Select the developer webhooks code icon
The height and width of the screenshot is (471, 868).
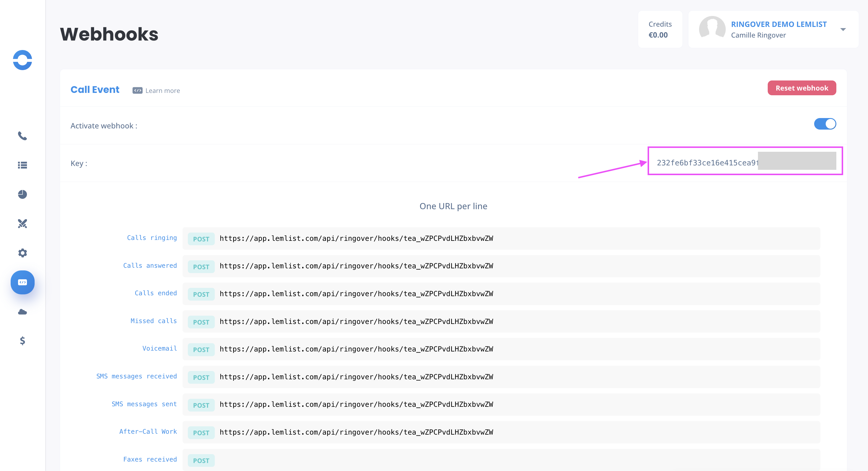(x=22, y=282)
